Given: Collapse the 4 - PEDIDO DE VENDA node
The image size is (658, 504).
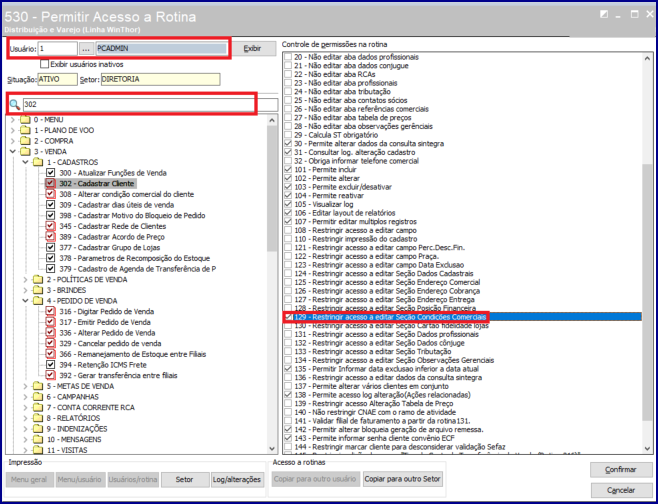Looking at the screenshot, I should [26, 301].
